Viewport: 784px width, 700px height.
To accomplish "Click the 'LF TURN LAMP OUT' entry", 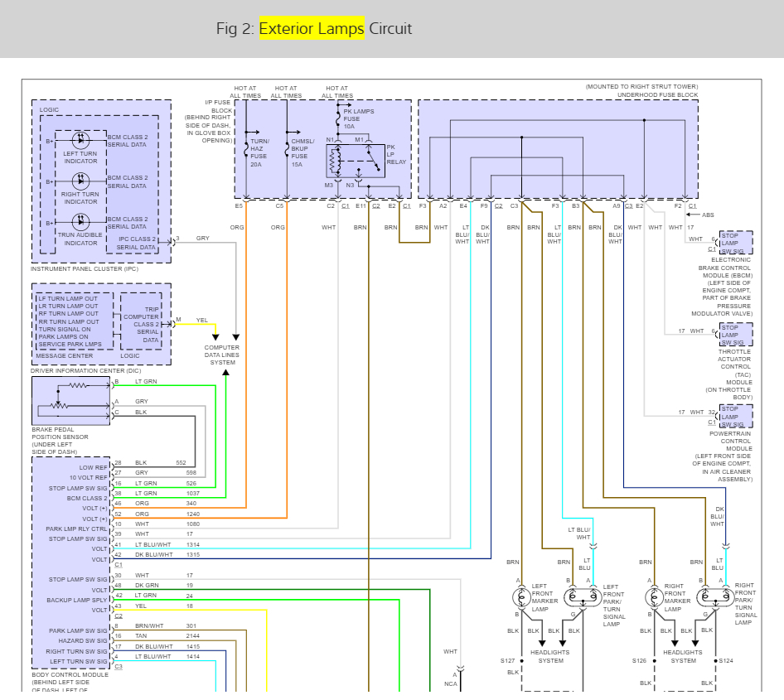I will click(68, 298).
